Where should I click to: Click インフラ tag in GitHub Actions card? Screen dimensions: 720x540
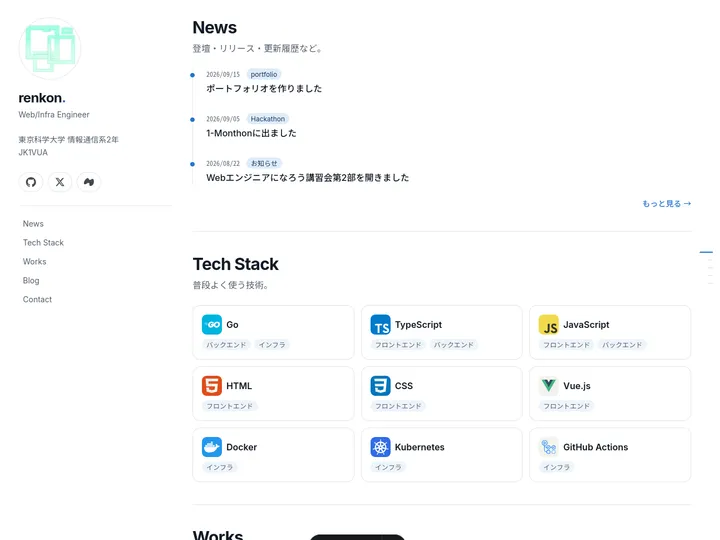pyautogui.click(x=557, y=467)
